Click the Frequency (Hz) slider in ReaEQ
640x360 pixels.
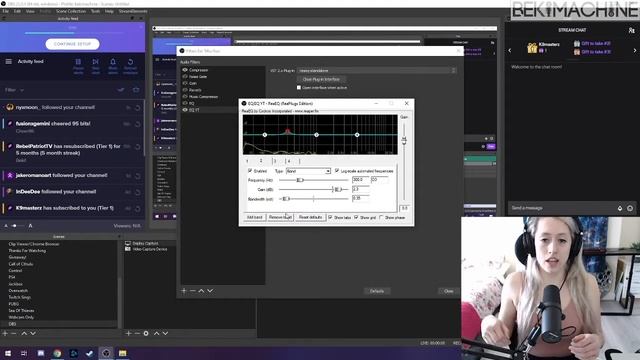point(313,180)
